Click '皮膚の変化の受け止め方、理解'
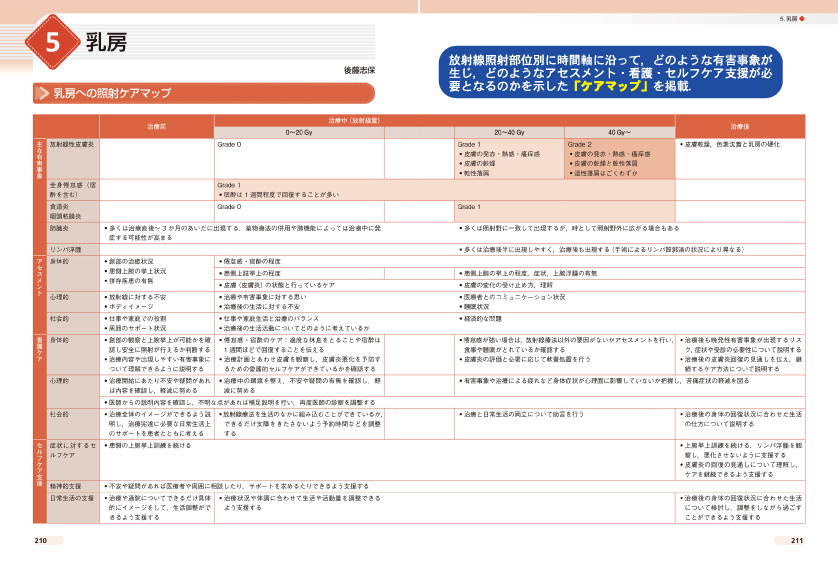The image size is (838, 567). [506, 285]
